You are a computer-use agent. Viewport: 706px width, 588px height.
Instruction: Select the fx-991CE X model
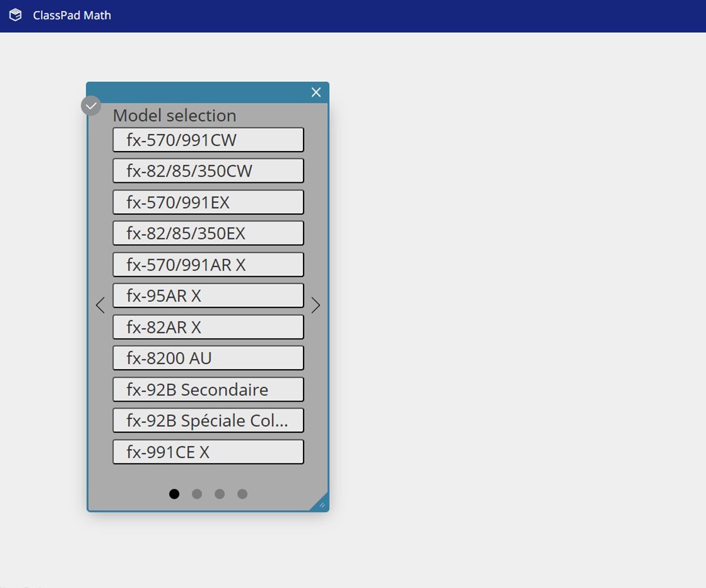[208, 452]
